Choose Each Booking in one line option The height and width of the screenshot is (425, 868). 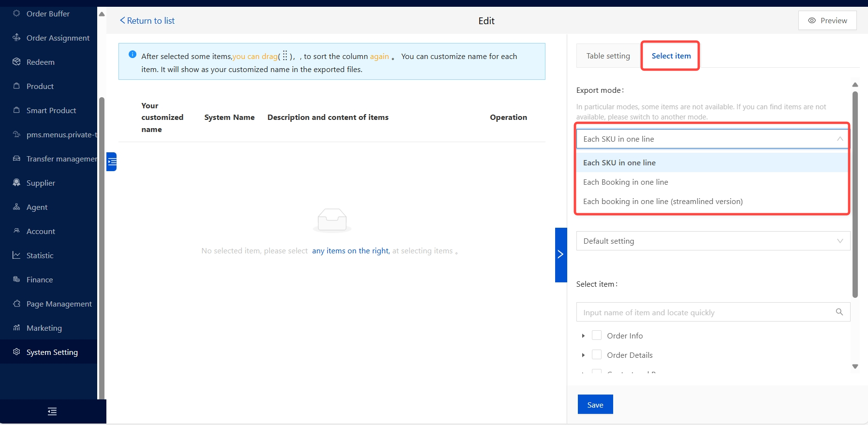click(x=625, y=182)
